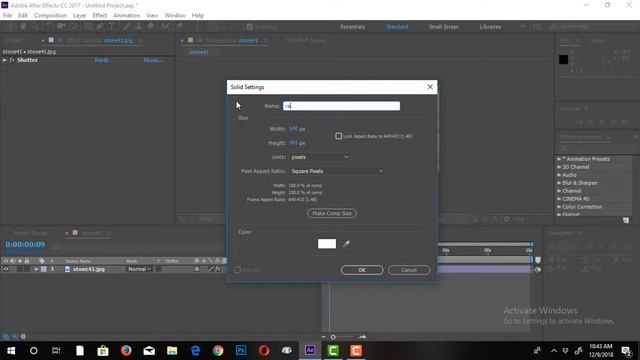Open Google Chrome from the taskbar
The width and height of the screenshot is (640, 360).
coord(218,351)
